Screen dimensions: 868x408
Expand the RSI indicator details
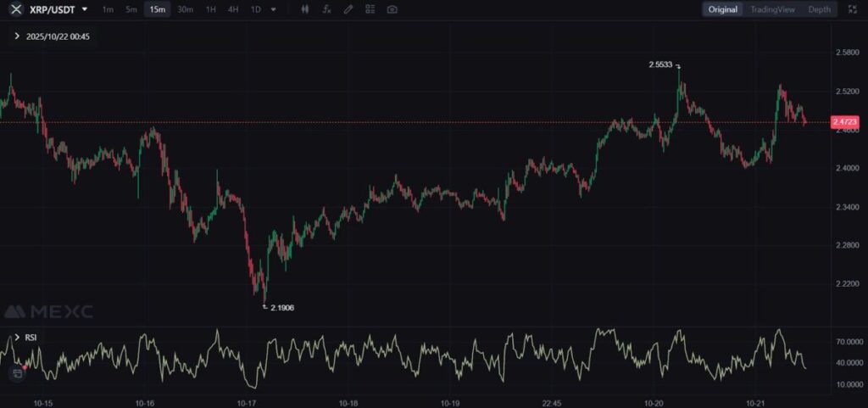click(x=16, y=338)
